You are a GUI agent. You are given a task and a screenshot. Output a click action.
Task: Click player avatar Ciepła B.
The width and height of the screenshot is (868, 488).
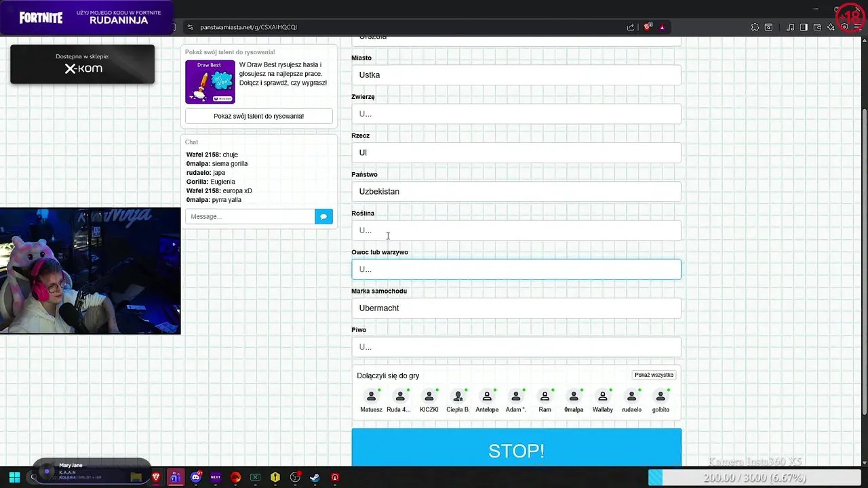(458, 396)
